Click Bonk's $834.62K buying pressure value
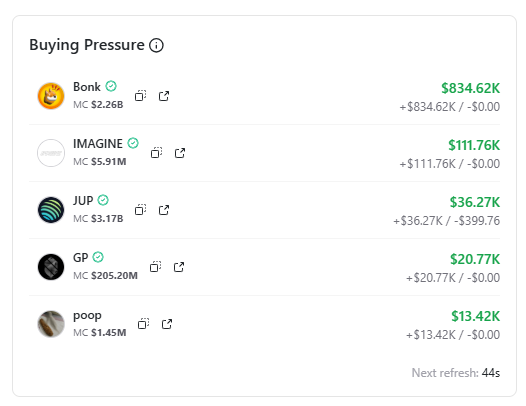Viewport: 526px width, 406px height. coord(470,88)
